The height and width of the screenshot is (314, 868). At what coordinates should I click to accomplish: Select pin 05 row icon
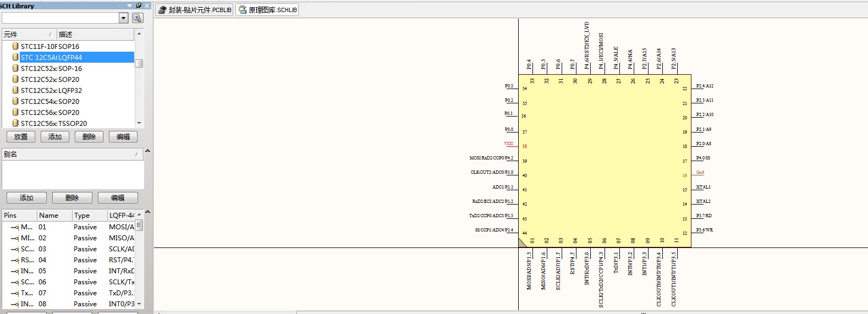point(15,271)
